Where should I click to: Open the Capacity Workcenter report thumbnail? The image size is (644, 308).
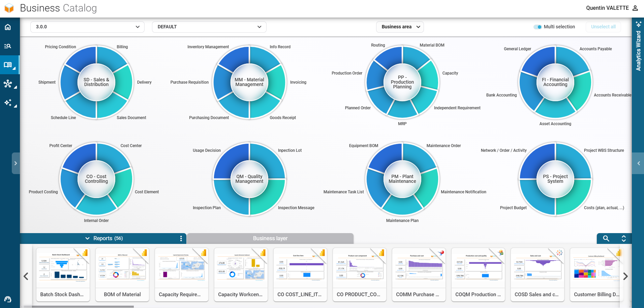[241, 275]
